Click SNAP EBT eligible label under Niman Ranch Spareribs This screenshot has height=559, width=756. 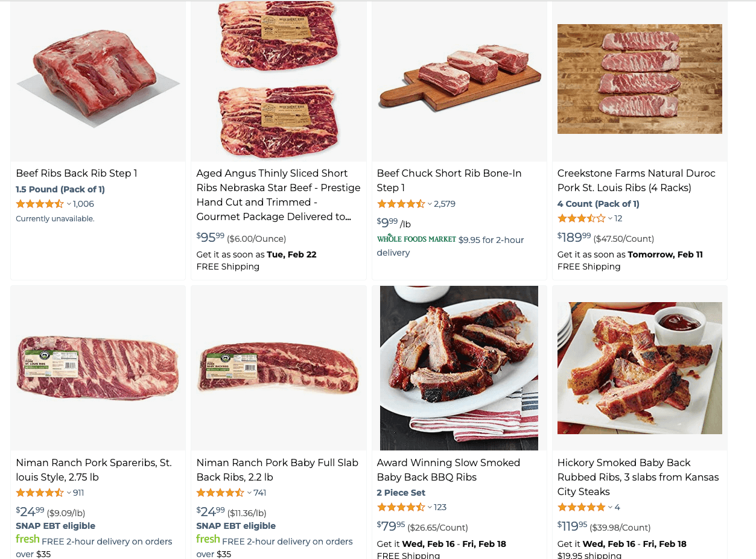tap(55, 526)
